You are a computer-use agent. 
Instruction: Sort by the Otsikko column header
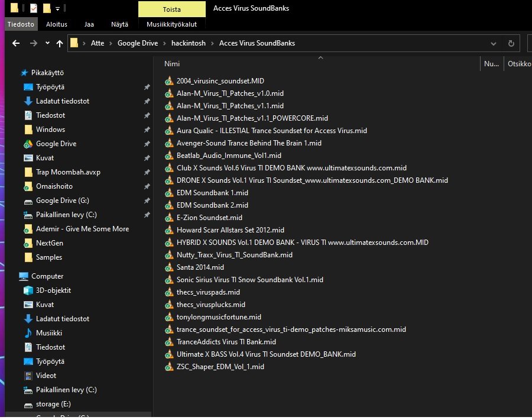click(519, 63)
